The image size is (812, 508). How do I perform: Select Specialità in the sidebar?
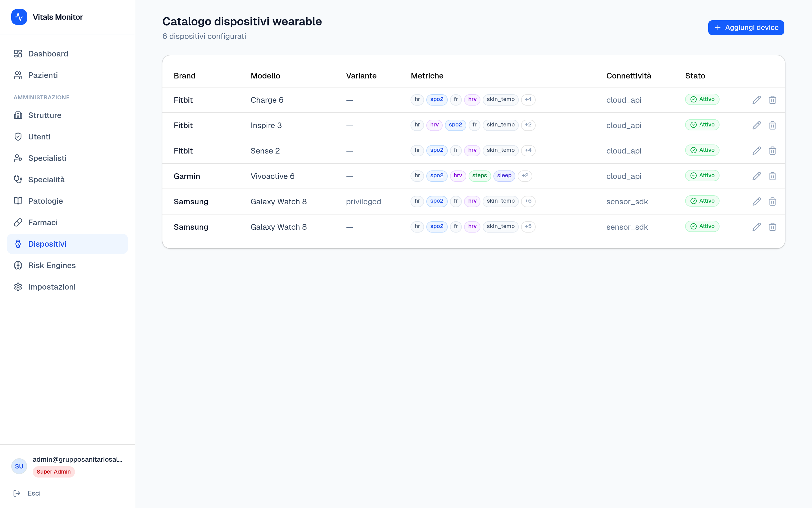click(x=67, y=179)
